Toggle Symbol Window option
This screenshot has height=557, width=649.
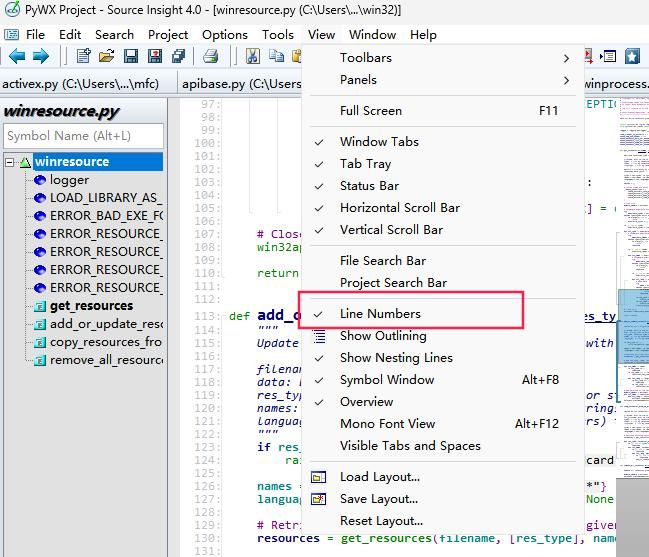[x=443, y=379]
